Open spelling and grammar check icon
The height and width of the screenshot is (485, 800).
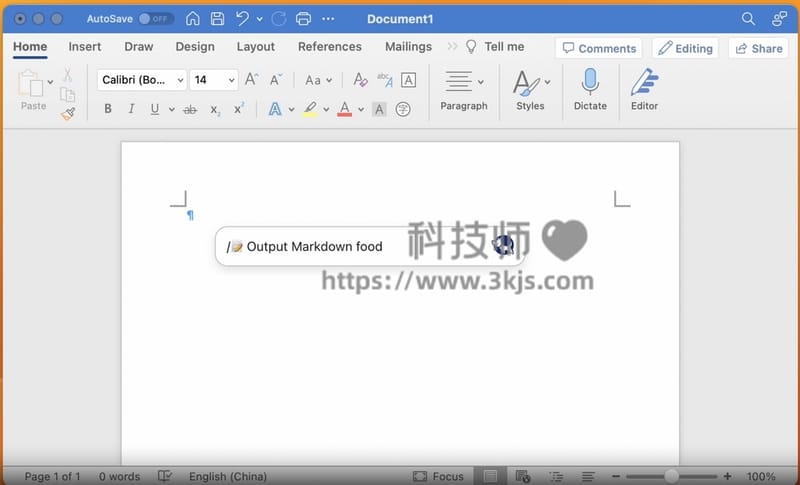point(165,476)
